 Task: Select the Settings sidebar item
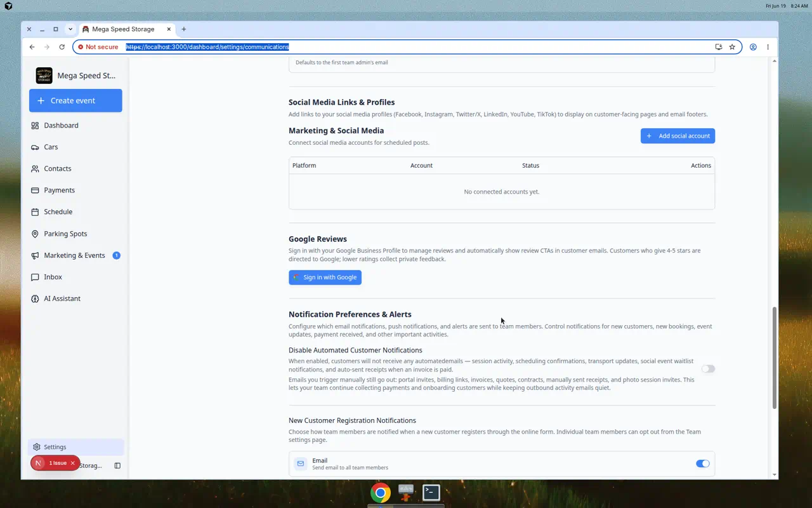coord(75,447)
